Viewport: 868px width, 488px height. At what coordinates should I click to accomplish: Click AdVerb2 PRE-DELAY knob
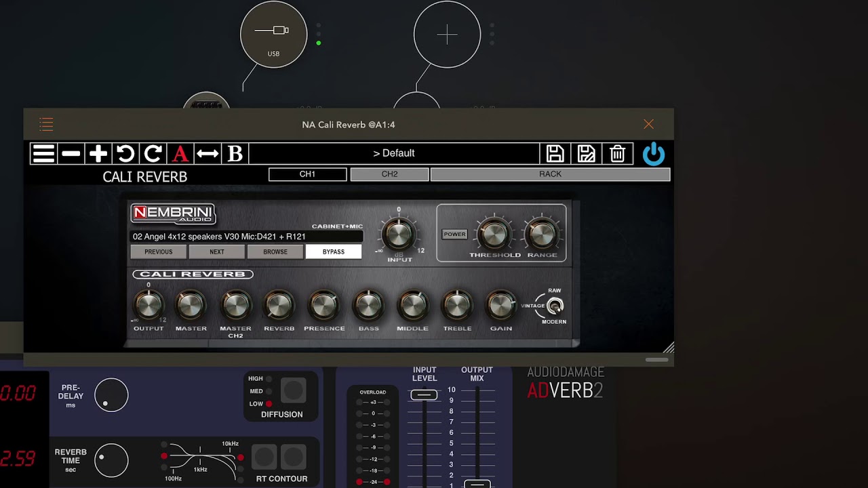click(x=111, y=395)
